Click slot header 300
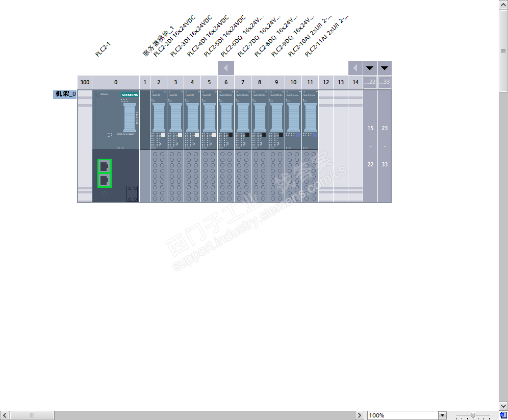 [x=85, y=82]
